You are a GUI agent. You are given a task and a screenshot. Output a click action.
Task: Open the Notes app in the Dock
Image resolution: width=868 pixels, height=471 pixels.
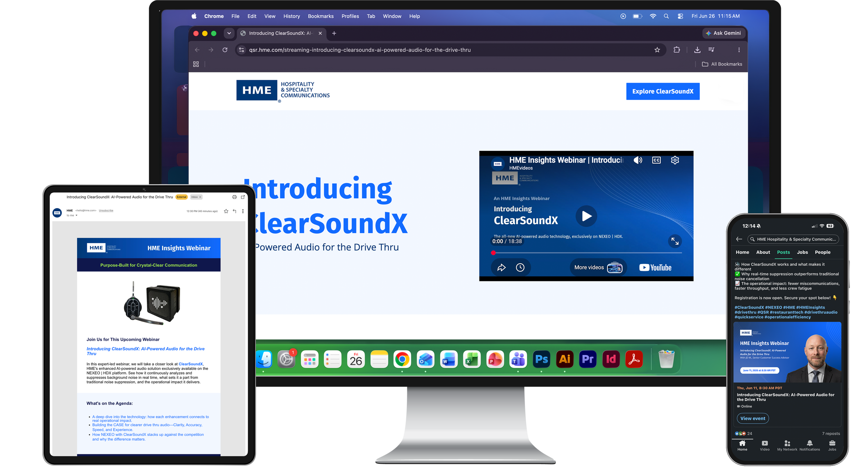point(379,359)
